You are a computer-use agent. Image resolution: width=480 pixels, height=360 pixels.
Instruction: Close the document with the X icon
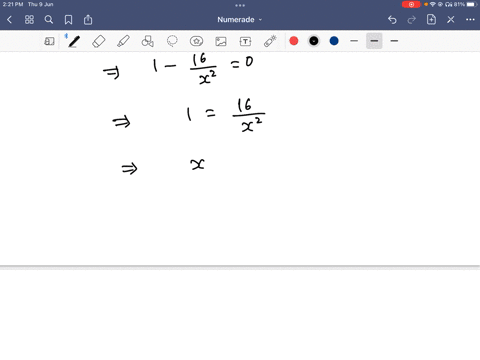(x=451, y=20)
